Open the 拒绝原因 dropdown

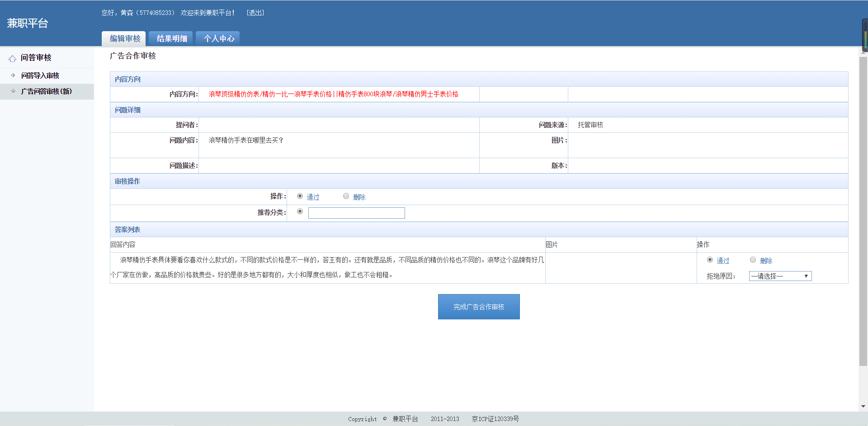point(780,276)
